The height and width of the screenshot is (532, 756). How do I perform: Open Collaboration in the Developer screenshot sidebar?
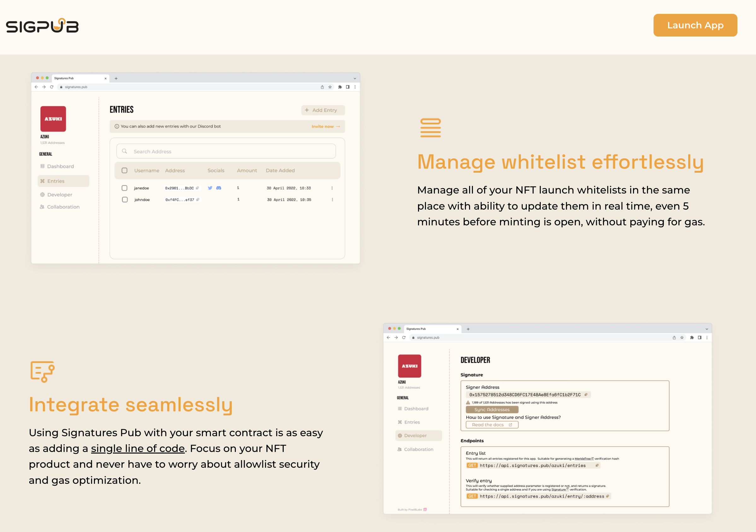coord(415,449)
